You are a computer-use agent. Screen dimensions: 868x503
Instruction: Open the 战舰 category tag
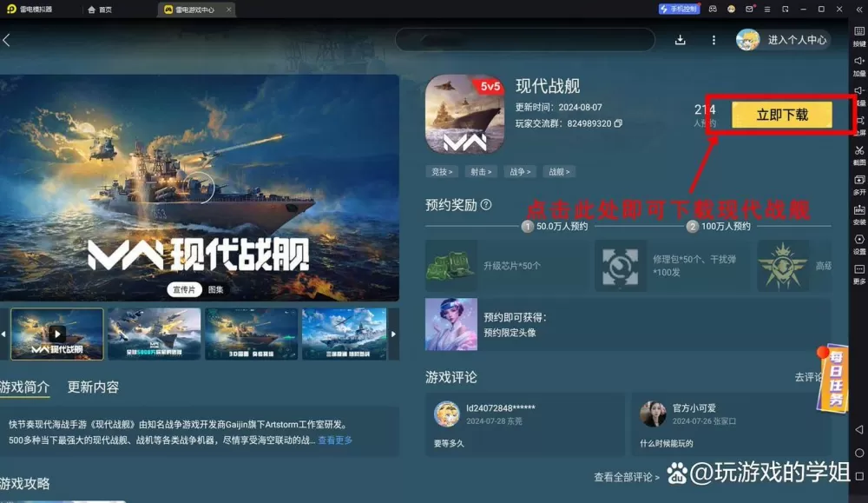coord(559,172)
